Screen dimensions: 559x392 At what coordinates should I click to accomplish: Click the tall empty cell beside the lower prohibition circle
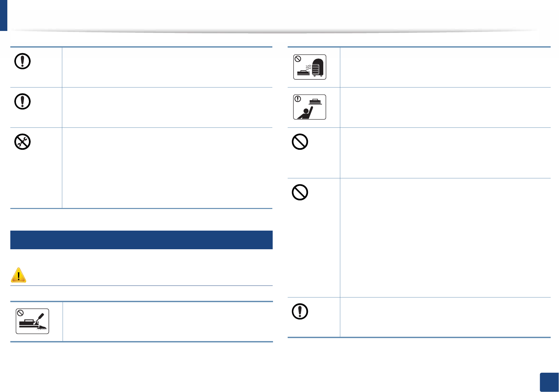[x=445, y=238]
